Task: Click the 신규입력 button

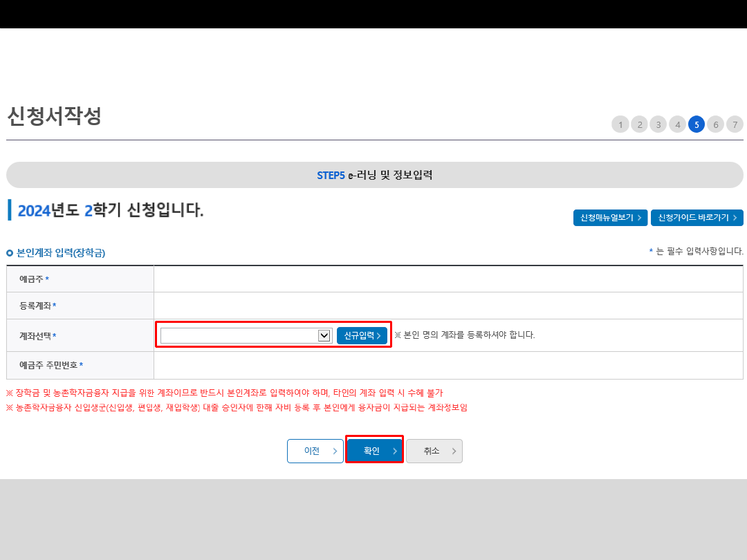Action: point(362,336)
